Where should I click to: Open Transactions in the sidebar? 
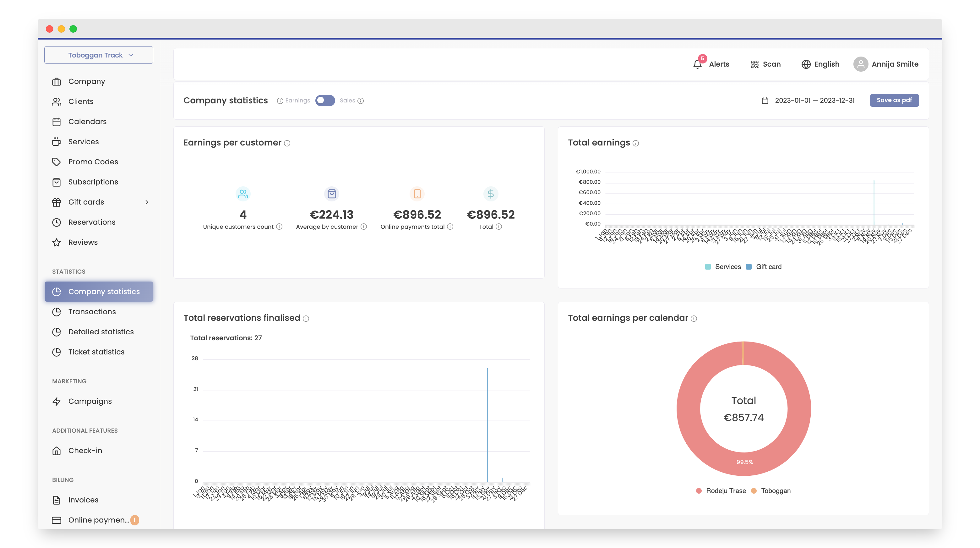pos(92,312)
